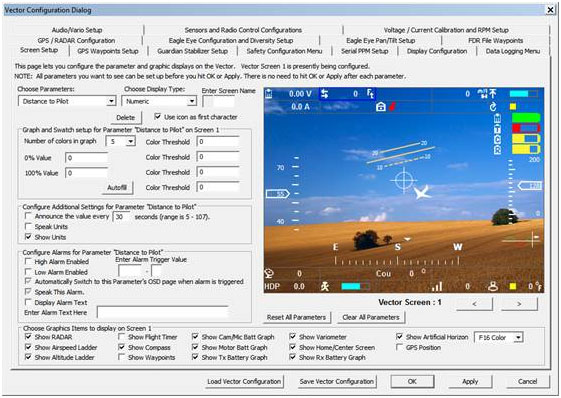Image resolution: width=561 pixels, height=398 pixels.
Task: Click the motor battery icon beside green bar
Action: (497, 118)
